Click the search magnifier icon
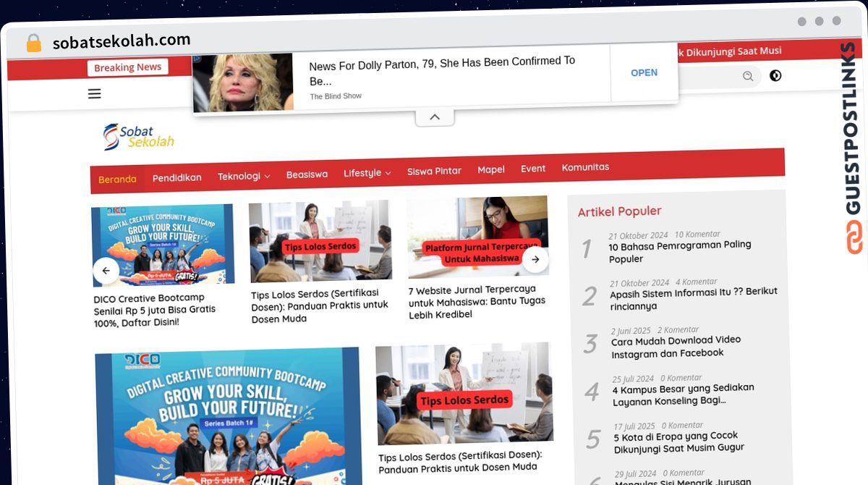 tap(747, 76)
